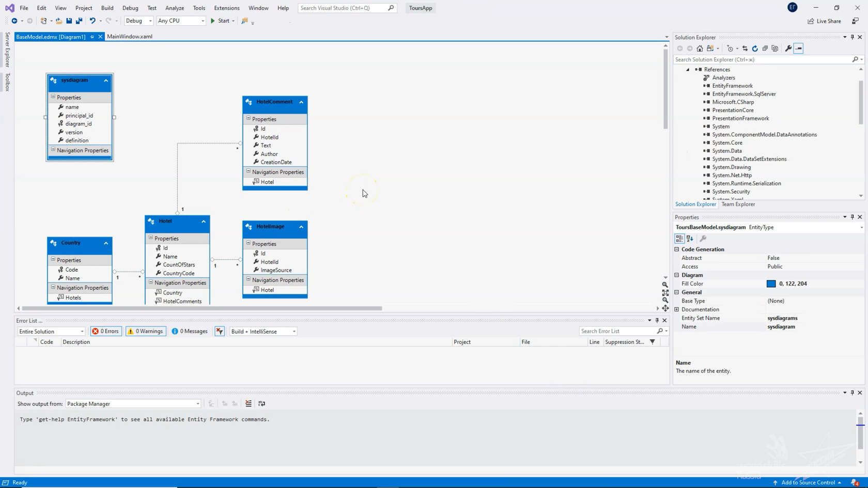Click the Refresh icon in Solution Explorer
868x488 pixels.
click(x=755, y=49)
